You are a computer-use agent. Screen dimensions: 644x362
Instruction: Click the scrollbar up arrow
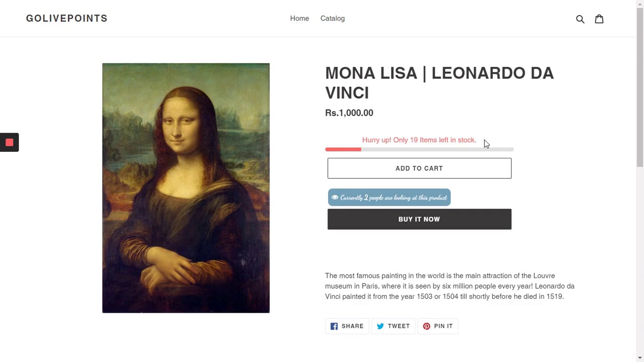click(x=640, y=4)
